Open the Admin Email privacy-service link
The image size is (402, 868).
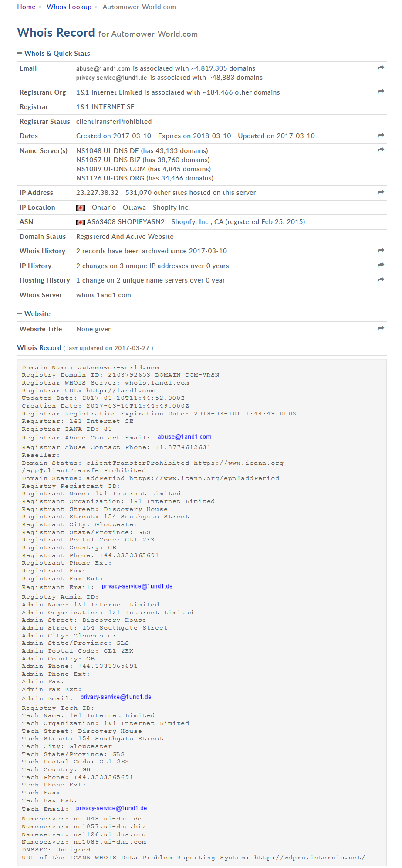point(116,697)
